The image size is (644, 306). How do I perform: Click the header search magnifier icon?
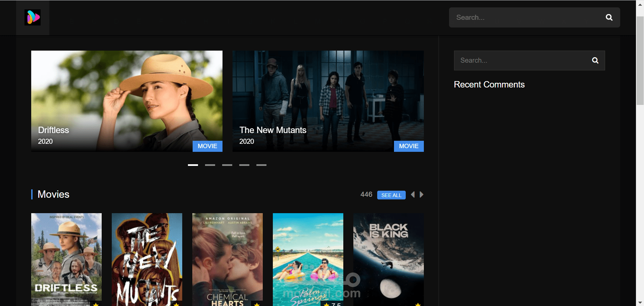[x=609, y=17]
